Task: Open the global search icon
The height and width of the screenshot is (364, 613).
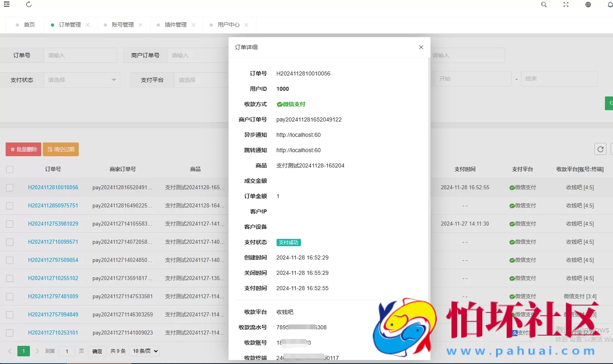Action: [544, 4]
